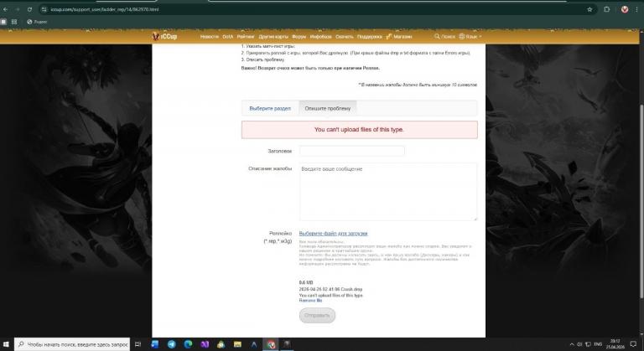Click the 0.6 MB file size text
The width and height of the screenshot is (644, 351).
(x=306, y=283)
